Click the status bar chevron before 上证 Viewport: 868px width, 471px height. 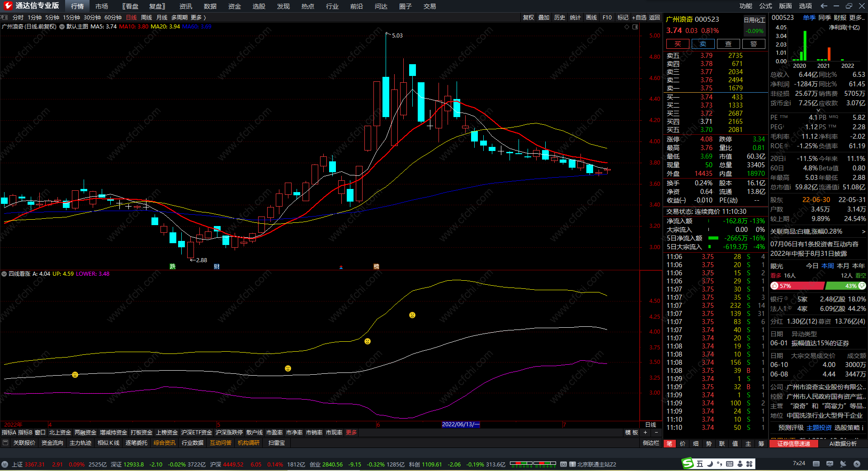point(5,464)
